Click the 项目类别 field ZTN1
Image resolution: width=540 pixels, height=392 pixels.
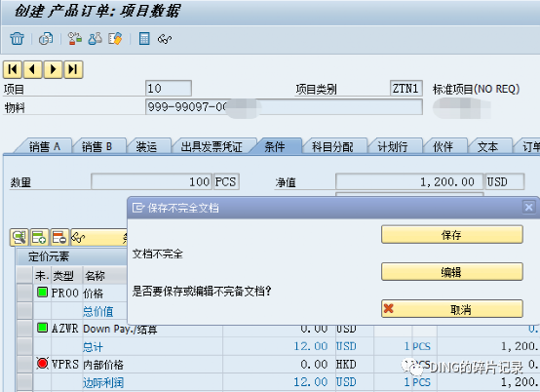tap(406, 89)
